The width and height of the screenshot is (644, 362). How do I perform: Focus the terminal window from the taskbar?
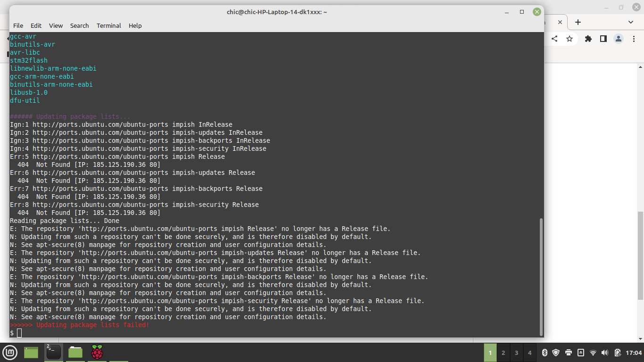53,353
